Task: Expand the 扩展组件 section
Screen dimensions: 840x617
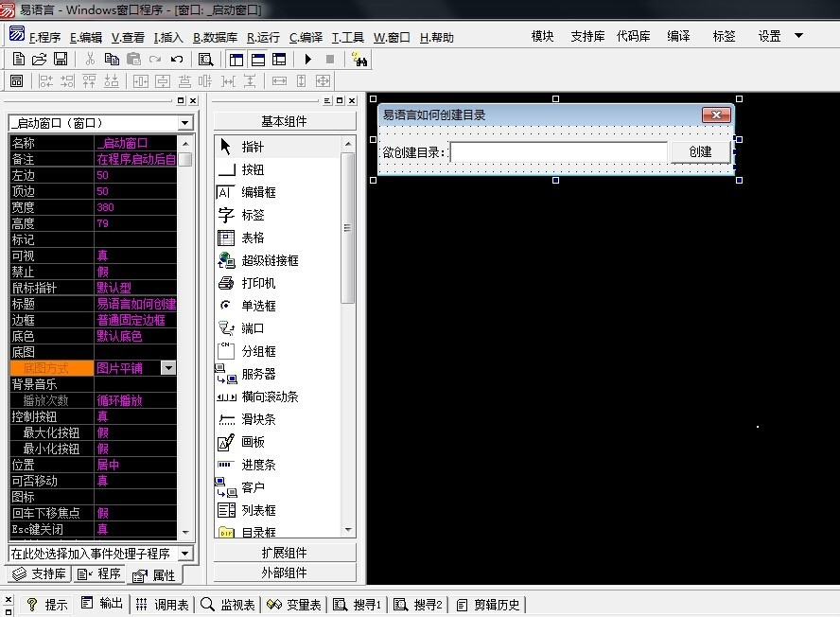Action: coord(285,553)
